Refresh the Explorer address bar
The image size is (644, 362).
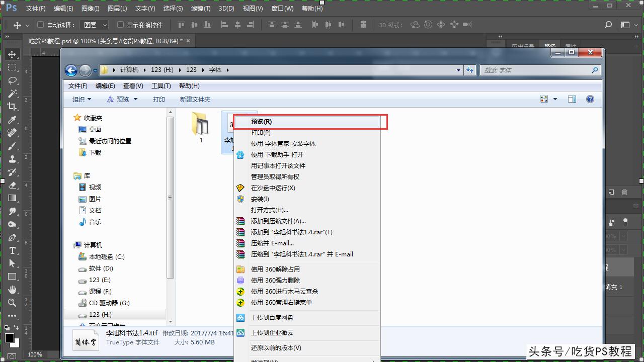point(470,70)
